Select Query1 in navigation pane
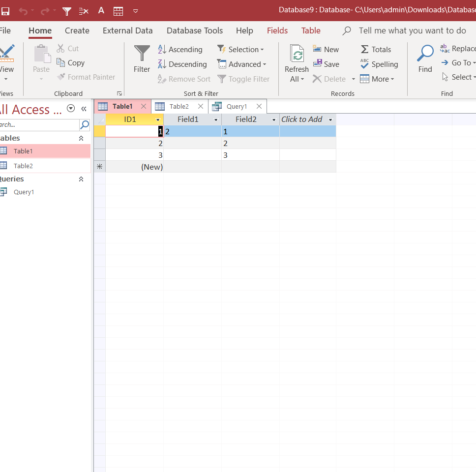Screen dimensions: 476x472 pyautogui.click(x=45, y=192)
